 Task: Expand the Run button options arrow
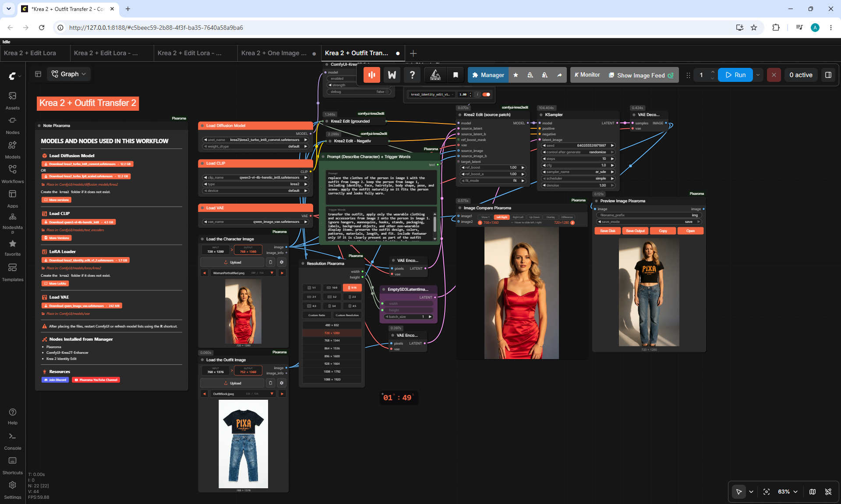[x=758, y=75]
